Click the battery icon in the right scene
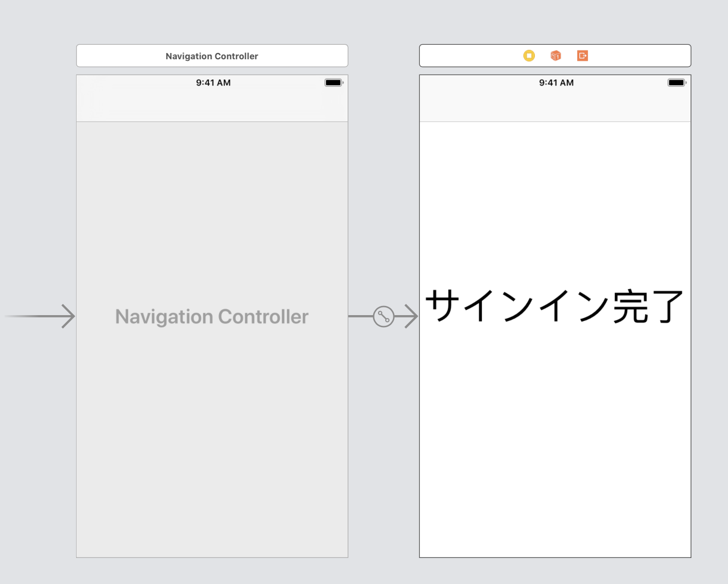 pos(676,82)
